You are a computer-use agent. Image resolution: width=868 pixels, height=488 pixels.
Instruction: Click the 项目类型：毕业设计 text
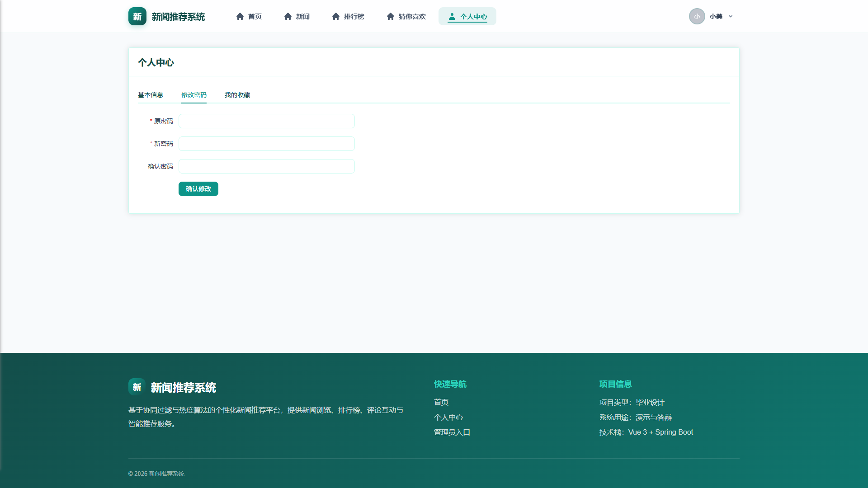[x=632, y=402]
